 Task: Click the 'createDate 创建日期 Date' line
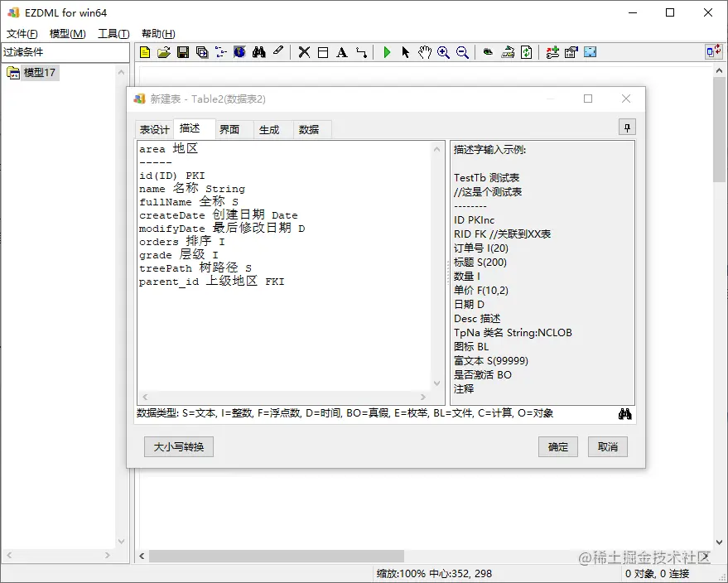(x=219, y=215)
